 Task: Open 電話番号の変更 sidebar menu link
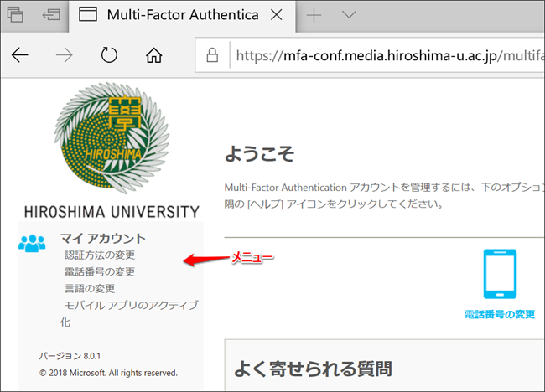[100, 272]
